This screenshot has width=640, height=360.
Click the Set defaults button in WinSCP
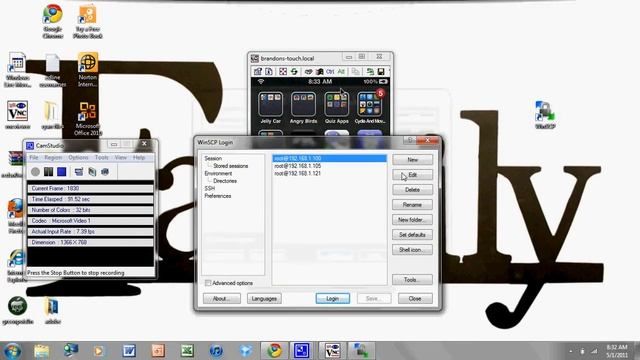coord(412,235)
